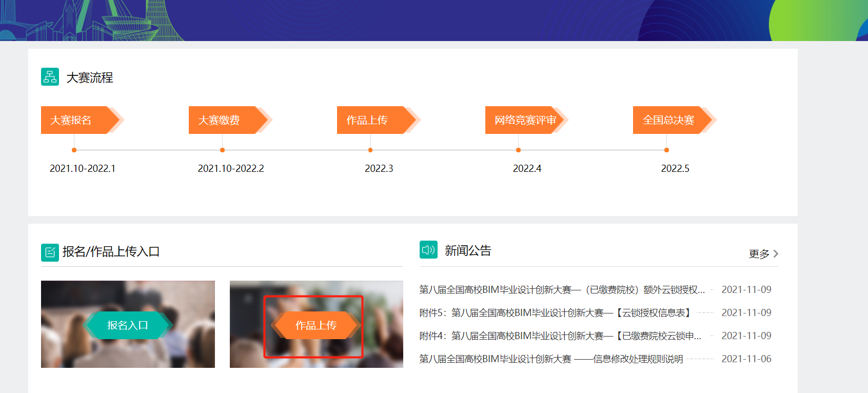This screenshot has height=393, width=868.
Task: Open the 报名入口 registration button
Action: pyautogui.click(x=127, y=325)
